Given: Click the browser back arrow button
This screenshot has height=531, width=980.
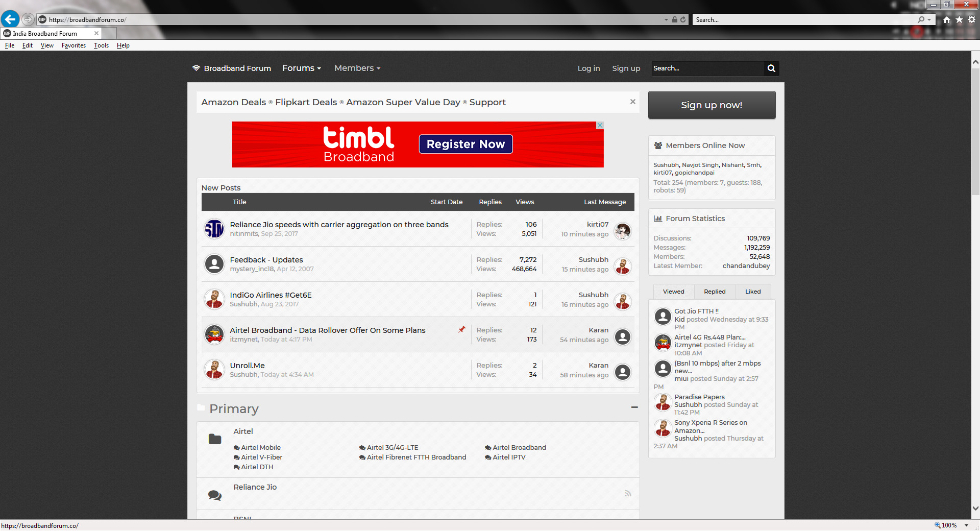Looking at the screenshot, I should point(10,19).
